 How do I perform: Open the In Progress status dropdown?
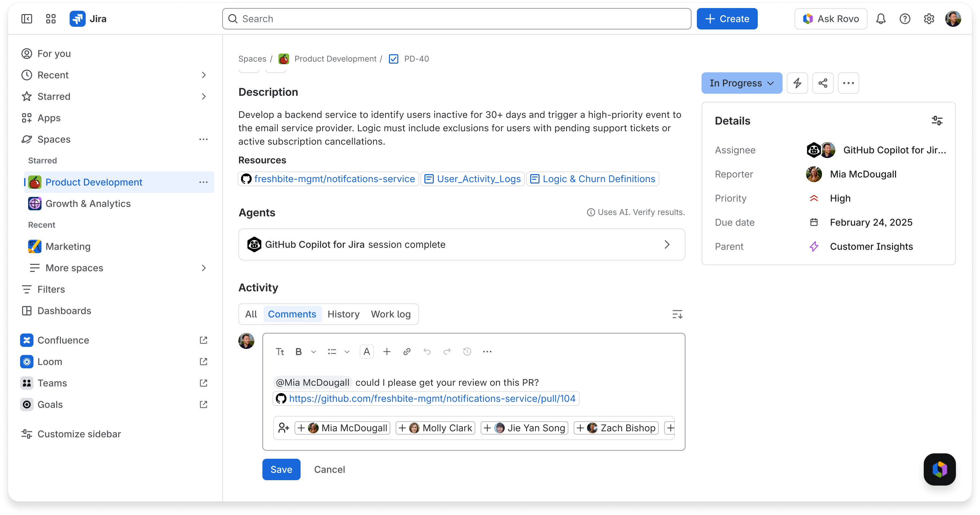741,83
